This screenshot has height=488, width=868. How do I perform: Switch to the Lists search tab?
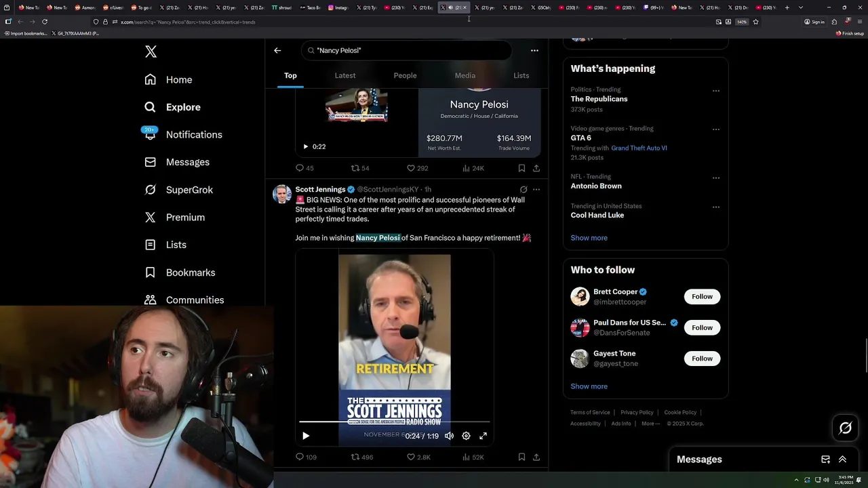point(521,75)
